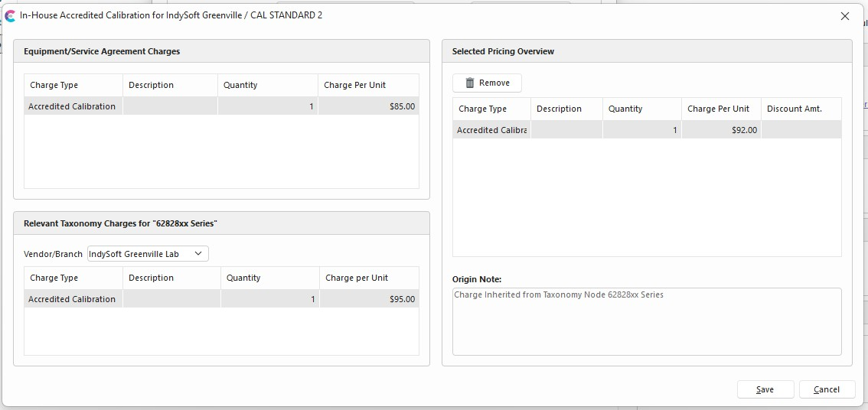Viewport: 868px width, 410px height.
Task: Click the trash icon on Remove button
Action: click(470, 83)
